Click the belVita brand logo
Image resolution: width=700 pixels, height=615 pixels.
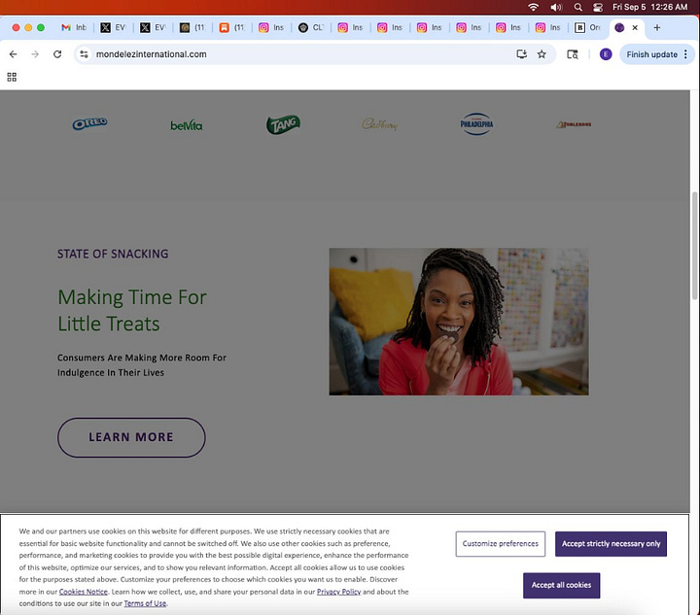point(186,125)
